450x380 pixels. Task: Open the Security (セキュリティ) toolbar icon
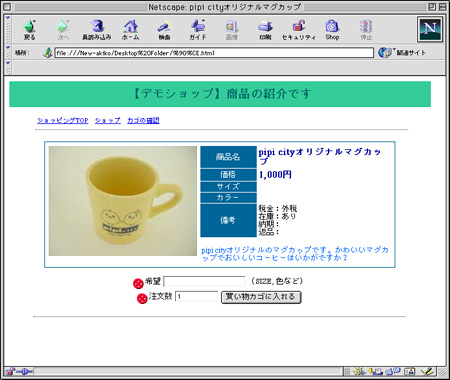tap(299, 30)
